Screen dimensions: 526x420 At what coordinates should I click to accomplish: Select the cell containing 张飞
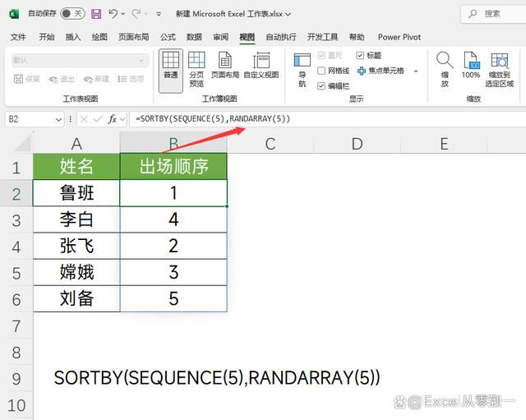pos(76,246)
